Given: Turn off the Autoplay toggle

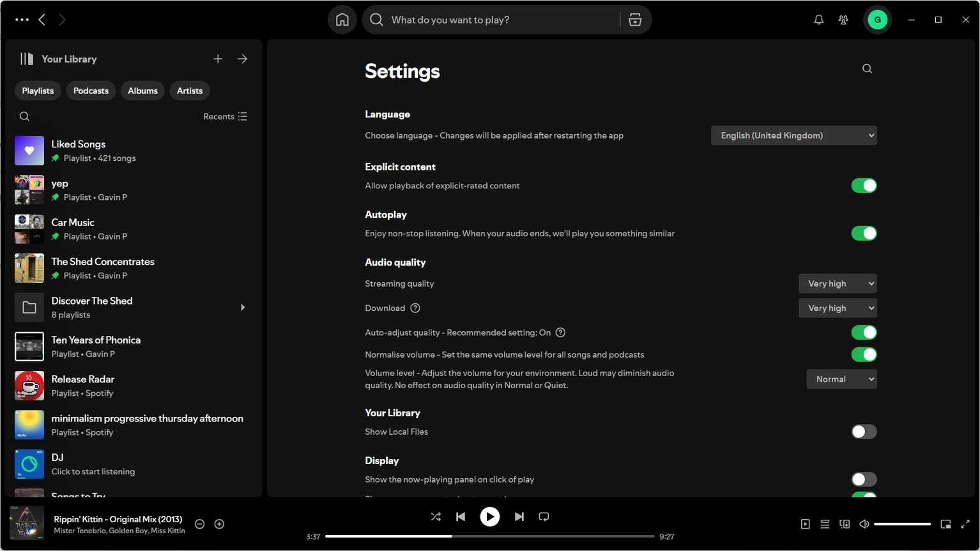Looking at the screenshot, I should point(864,234).
